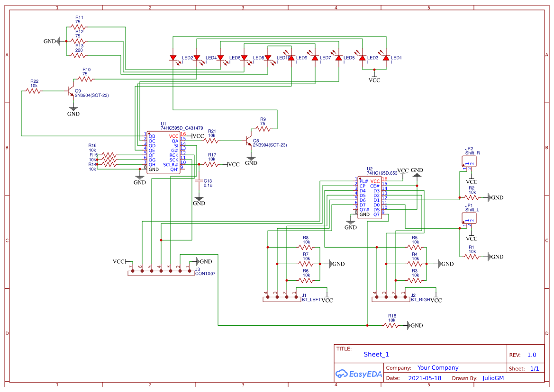This screenshot has width=554, height=392.
Task: Click the 'LED8' label
Action: pyautogui.click(x=258, y=58)
